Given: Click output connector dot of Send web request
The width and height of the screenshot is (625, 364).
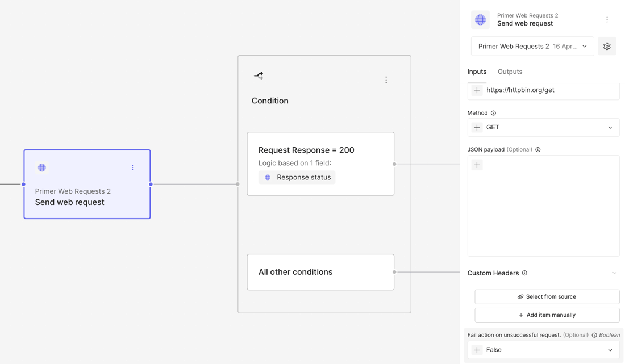Looking at the screenshot, I should [151, 184].
